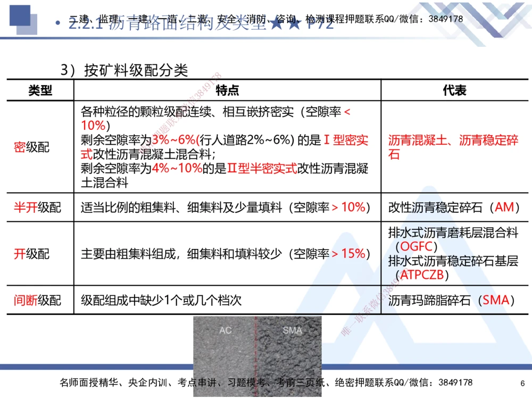The width and height of the screenshot is (532, 399).
Task: Click the AC label on the pavement photo
Action: pos(225,330)
